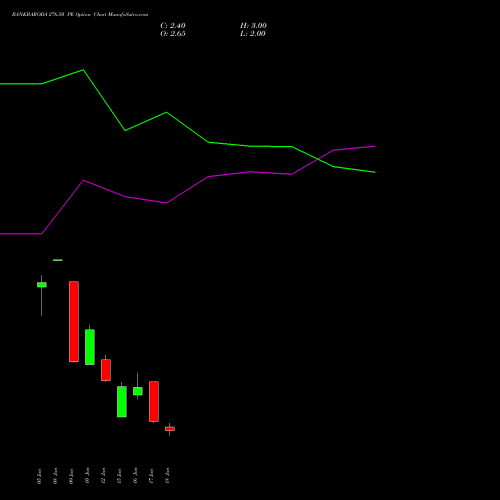Viewport: 500px width, 500px height.
Task: Click the purple indicator line's right end point
Action: (375, 146)
